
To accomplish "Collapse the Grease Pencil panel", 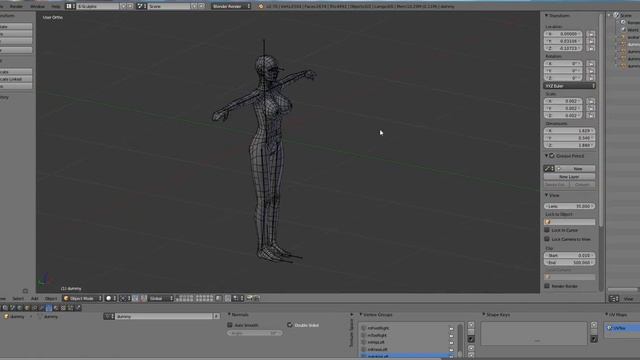I will click(547, 156).
